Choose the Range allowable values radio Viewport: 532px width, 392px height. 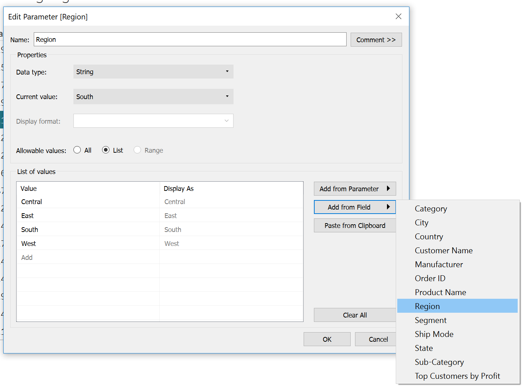137,150
